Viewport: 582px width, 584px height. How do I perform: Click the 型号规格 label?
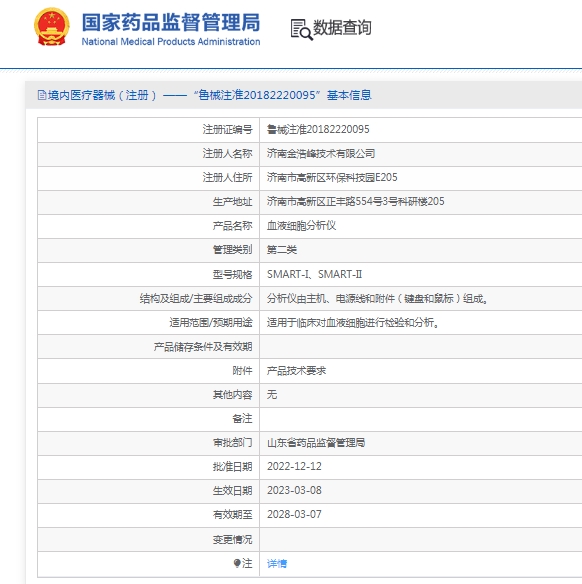click(x=232, y=274)
